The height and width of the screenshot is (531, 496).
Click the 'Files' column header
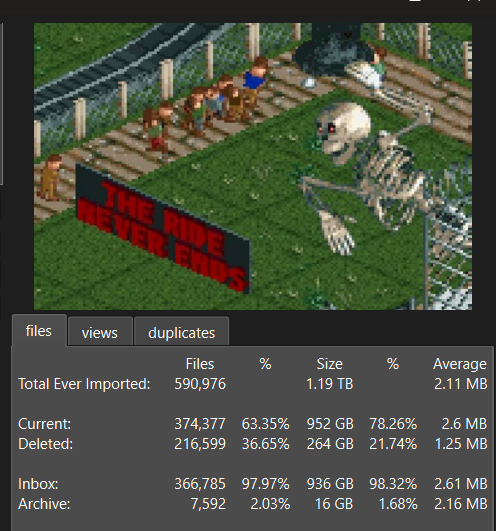200,364
